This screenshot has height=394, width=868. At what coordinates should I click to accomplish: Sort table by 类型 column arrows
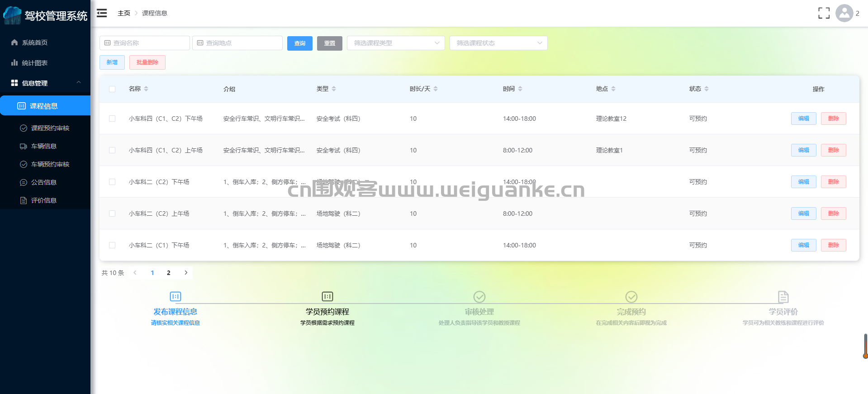pos(334,89)
